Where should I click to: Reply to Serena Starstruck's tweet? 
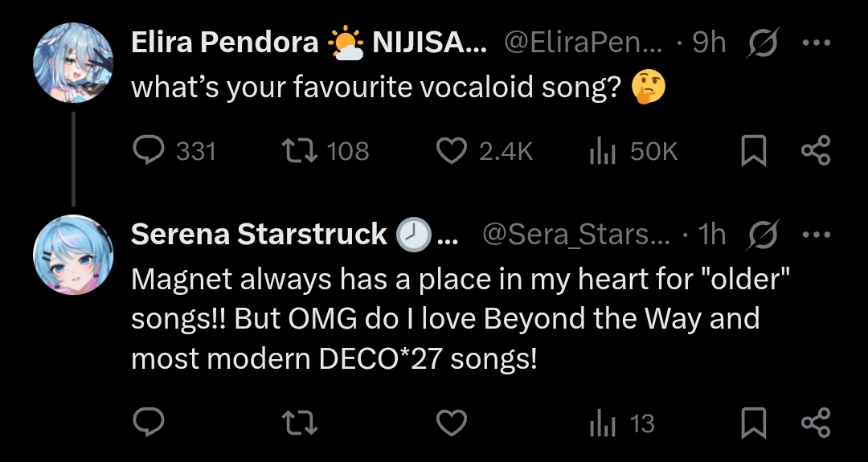pos(149,423)
